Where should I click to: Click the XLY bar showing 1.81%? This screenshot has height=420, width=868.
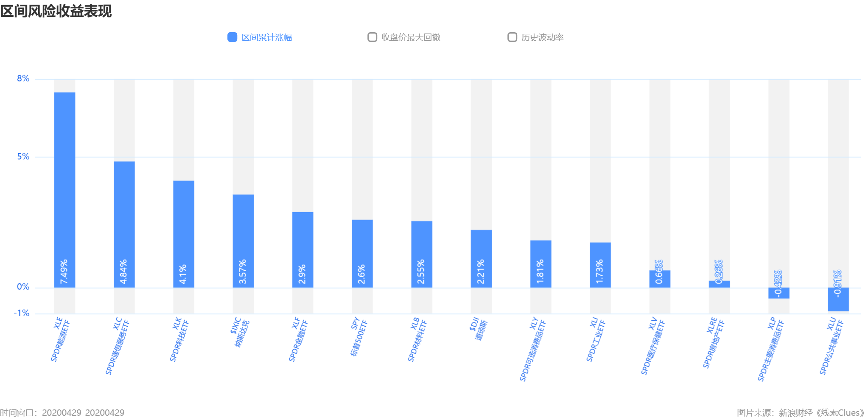(540, 263)
